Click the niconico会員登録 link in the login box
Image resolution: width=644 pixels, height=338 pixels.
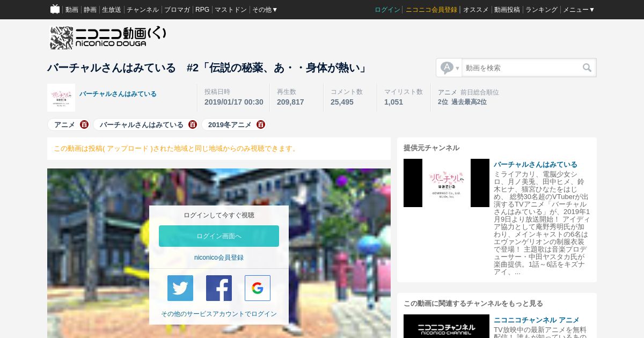(x=219, y=258)
